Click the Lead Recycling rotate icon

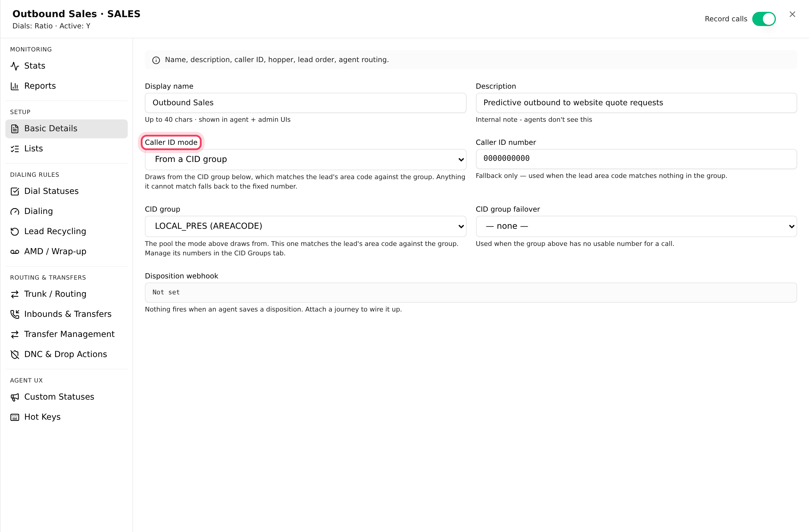pyautogui.click(x=14, y=231)
